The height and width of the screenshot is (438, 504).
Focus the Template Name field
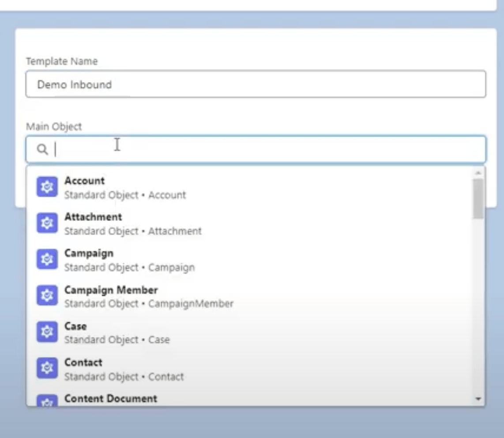click(256, 84)
